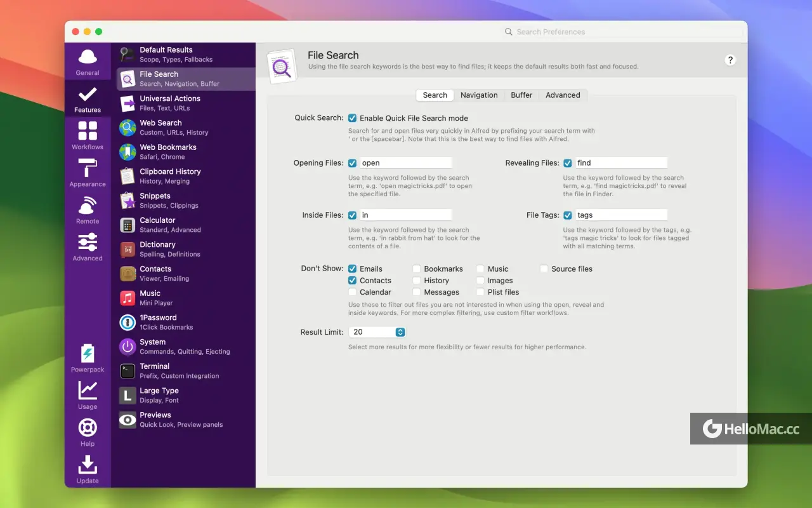Select Web Bookmarks feature icon

click(x=128, y=152)
